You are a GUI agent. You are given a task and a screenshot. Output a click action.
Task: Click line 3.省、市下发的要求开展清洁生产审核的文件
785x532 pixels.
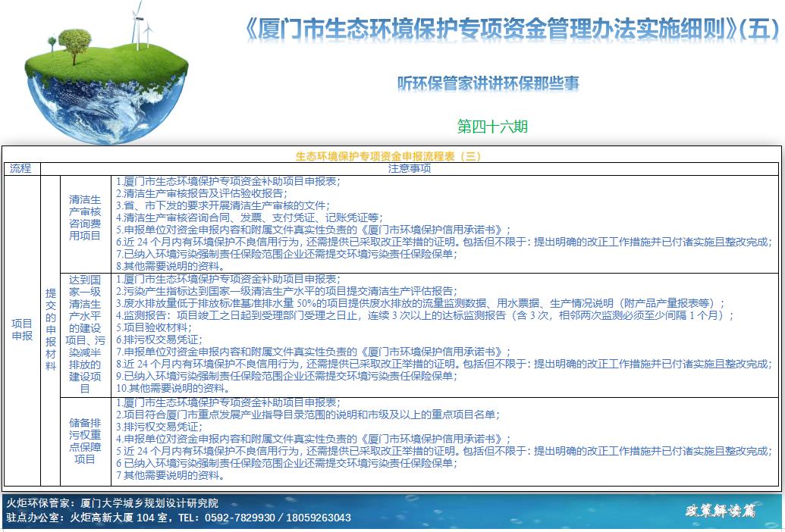pyautogui.click(x=223, y=205)
